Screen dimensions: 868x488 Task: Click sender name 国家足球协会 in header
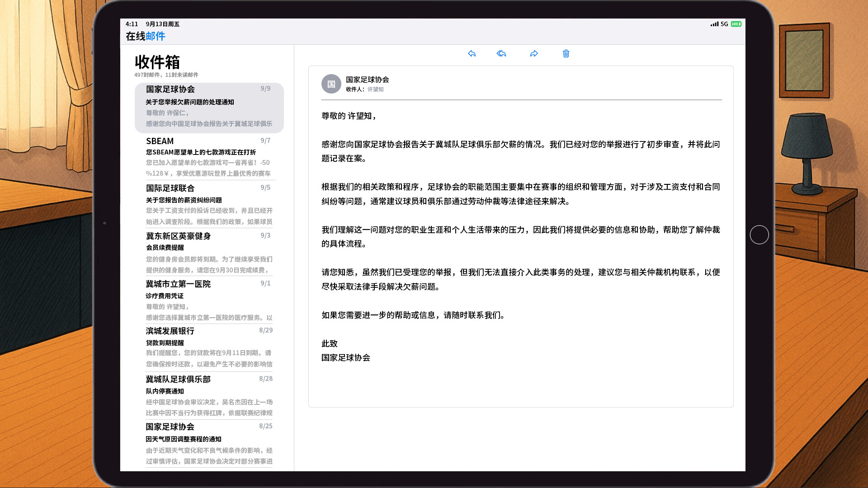[367, 80]
